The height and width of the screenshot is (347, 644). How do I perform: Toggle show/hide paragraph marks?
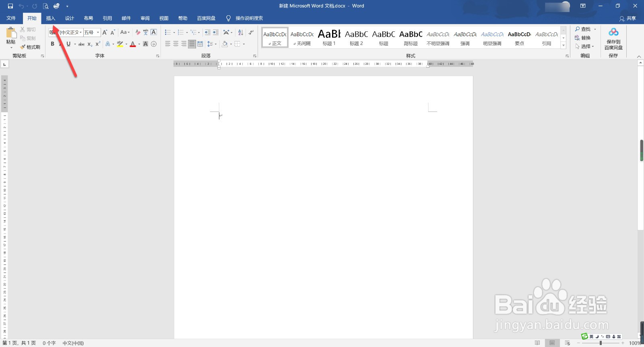[x=251, y=32]
